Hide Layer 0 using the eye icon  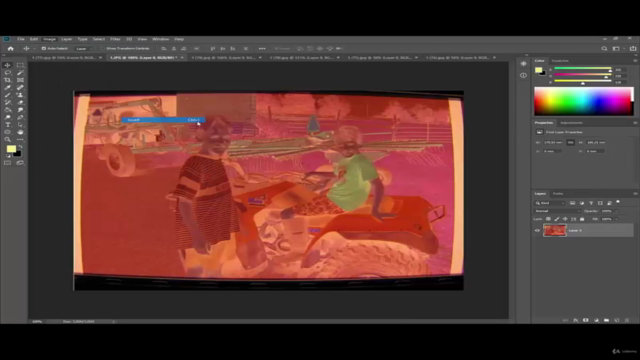[x=537, y=231]
